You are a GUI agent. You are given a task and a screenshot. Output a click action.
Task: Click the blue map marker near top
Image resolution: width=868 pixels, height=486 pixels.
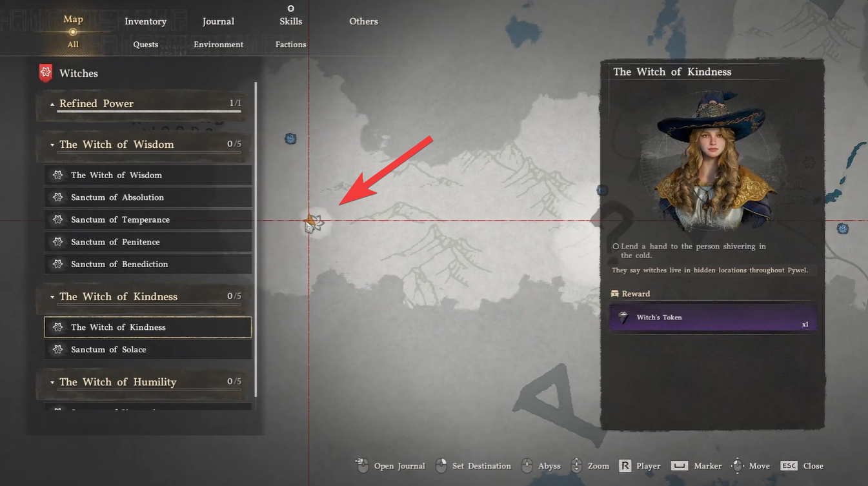tap(290, 138)
